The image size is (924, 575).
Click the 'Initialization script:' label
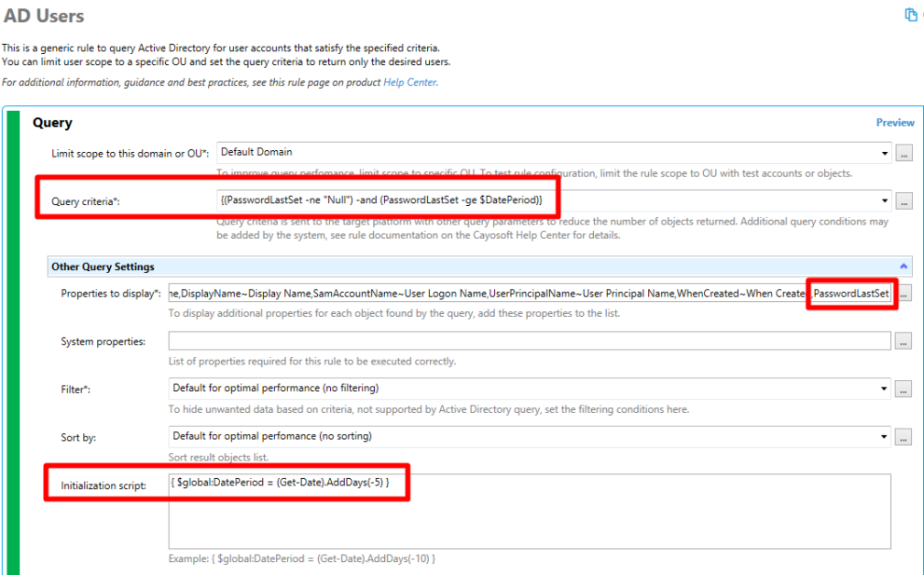click(103, 486)
